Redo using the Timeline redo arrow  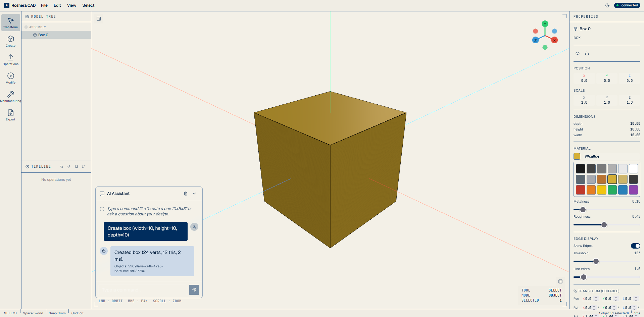69,166
